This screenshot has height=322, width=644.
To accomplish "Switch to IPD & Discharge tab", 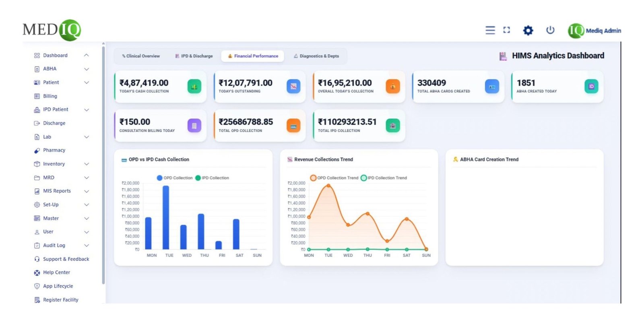I will click(194, 56).
